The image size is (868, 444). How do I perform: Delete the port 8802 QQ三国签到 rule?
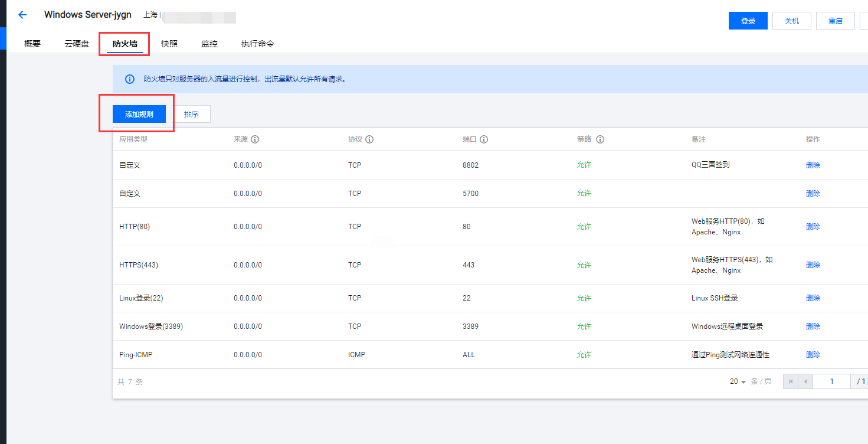pyautogui.click(x=813, y=165)
